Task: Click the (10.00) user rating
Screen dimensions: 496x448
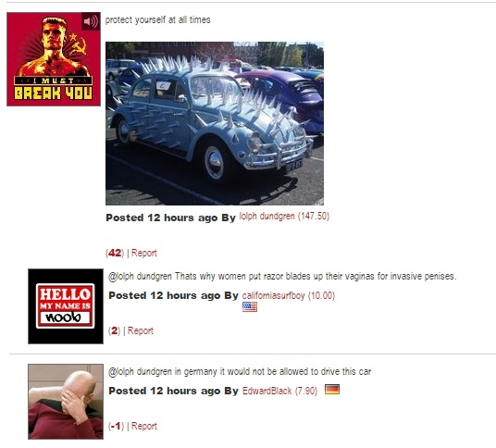Action: (321, 295)
